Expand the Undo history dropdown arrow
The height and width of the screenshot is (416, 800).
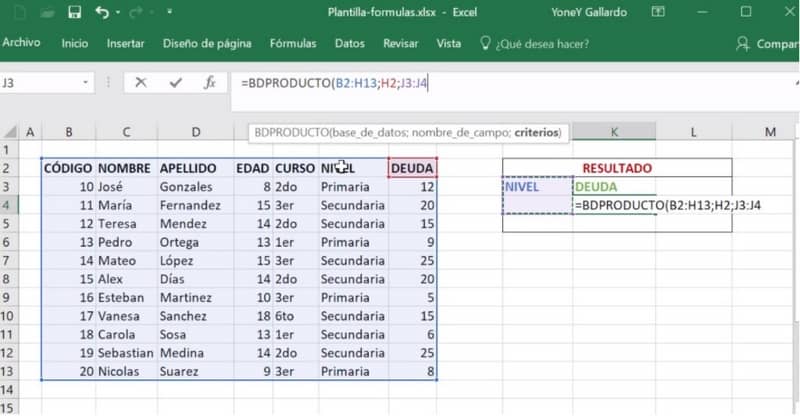[x=118, y=14]
